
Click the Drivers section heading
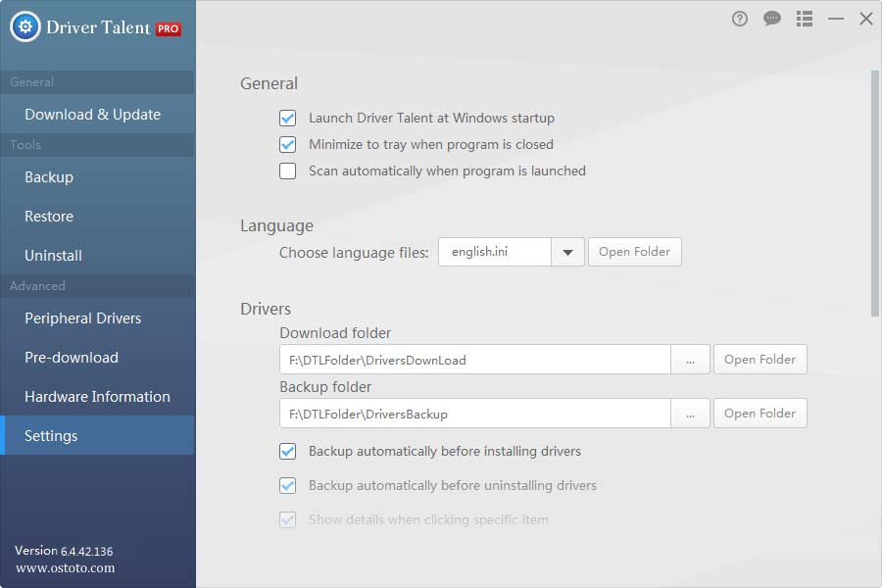(266, 309)
